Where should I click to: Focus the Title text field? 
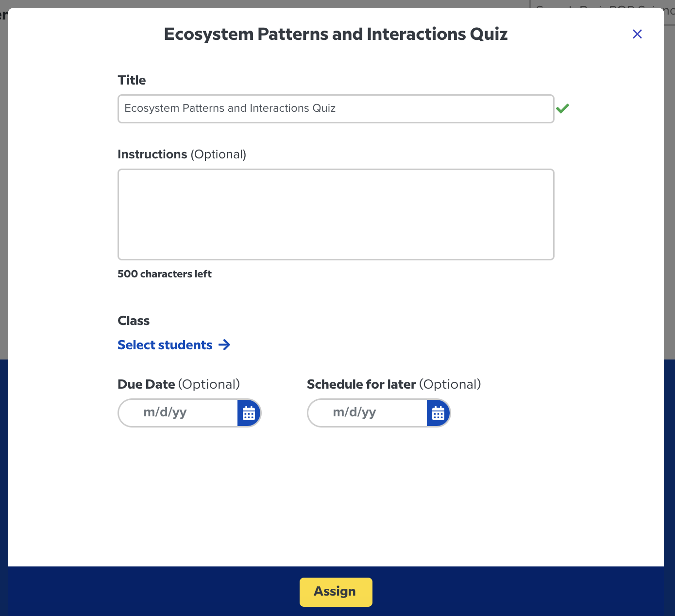tap(336, 109)
